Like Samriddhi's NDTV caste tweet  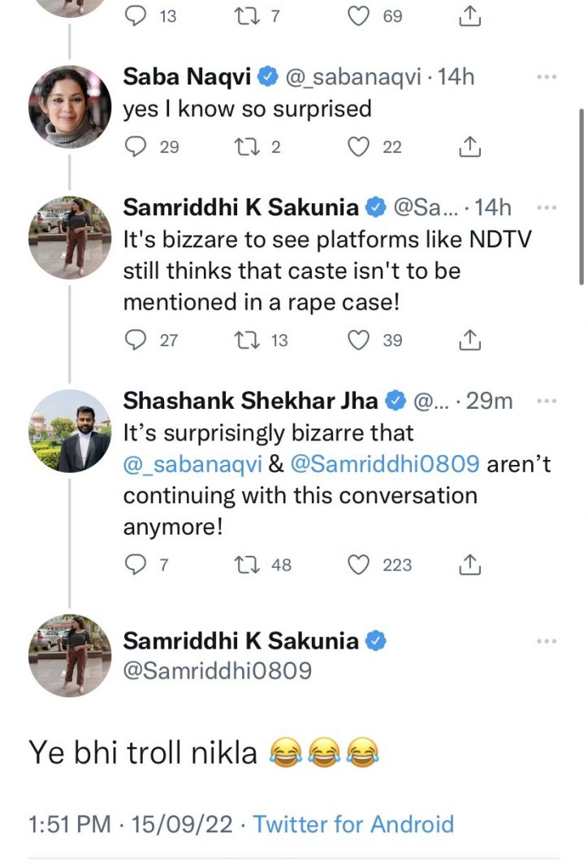click(358, 340)
